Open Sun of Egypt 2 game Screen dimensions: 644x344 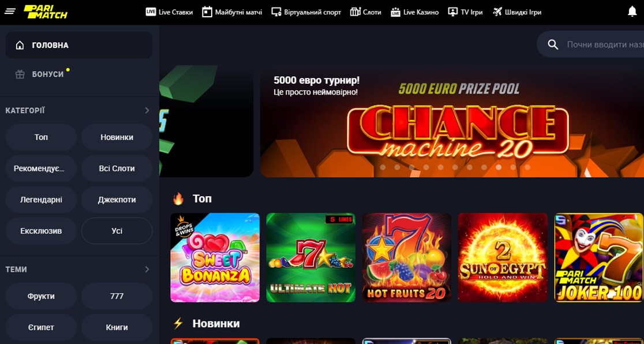point(503,257)
